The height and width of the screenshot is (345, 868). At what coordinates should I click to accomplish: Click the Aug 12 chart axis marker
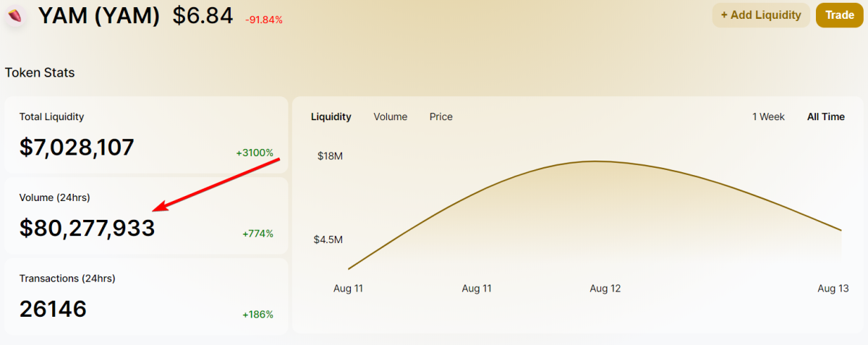click(x=605, y=289)
